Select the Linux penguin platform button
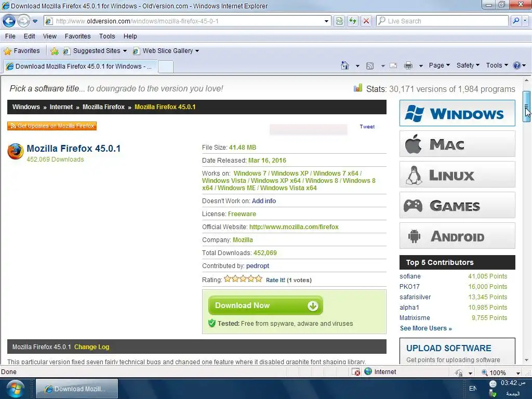532x399 pixels. (457, 175)
